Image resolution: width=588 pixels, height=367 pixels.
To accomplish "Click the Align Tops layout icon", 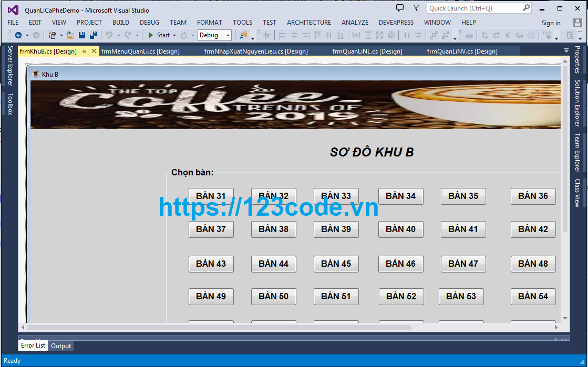I will [317, 35].
